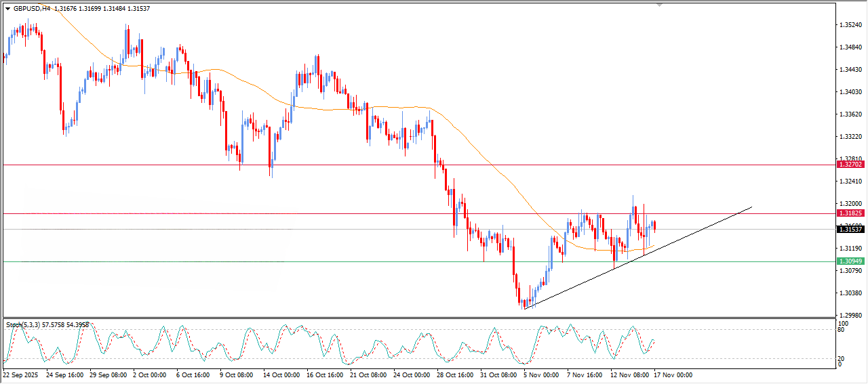Click the 14 Oct 00:00 time axis label
This screenshot has height=384, width=868.
pyautogui.click(x=281, y=375)
